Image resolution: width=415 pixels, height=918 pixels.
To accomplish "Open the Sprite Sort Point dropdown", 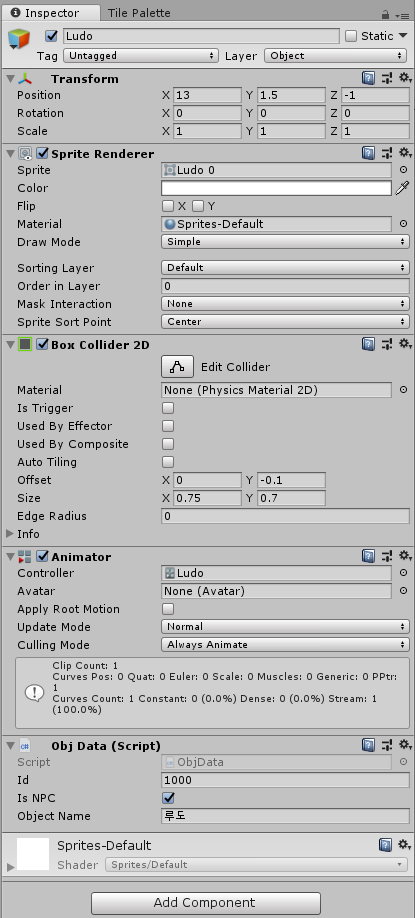I will point(285,322).
